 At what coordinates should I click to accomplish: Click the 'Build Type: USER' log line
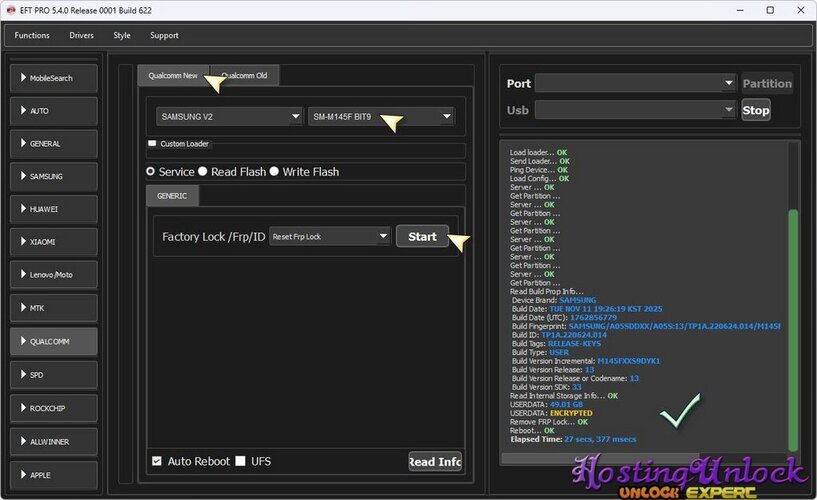tap(540, 352)
